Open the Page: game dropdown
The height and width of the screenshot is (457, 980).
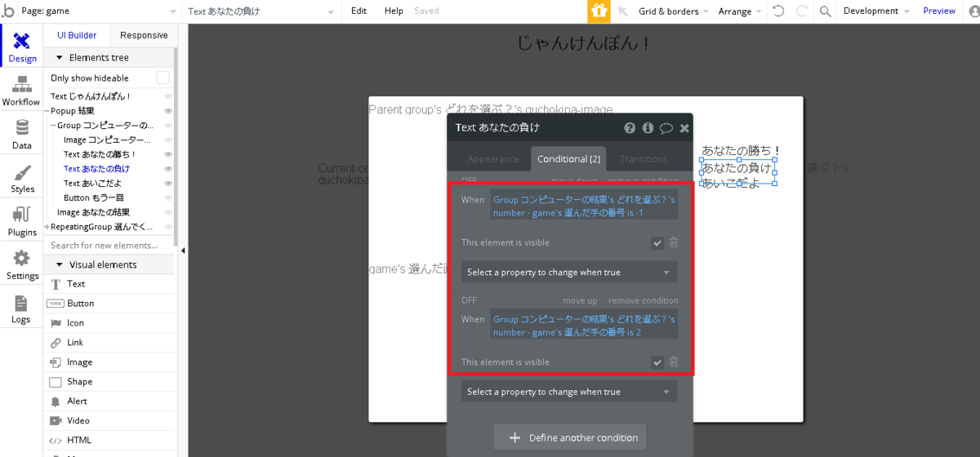(x=100, y=11)
